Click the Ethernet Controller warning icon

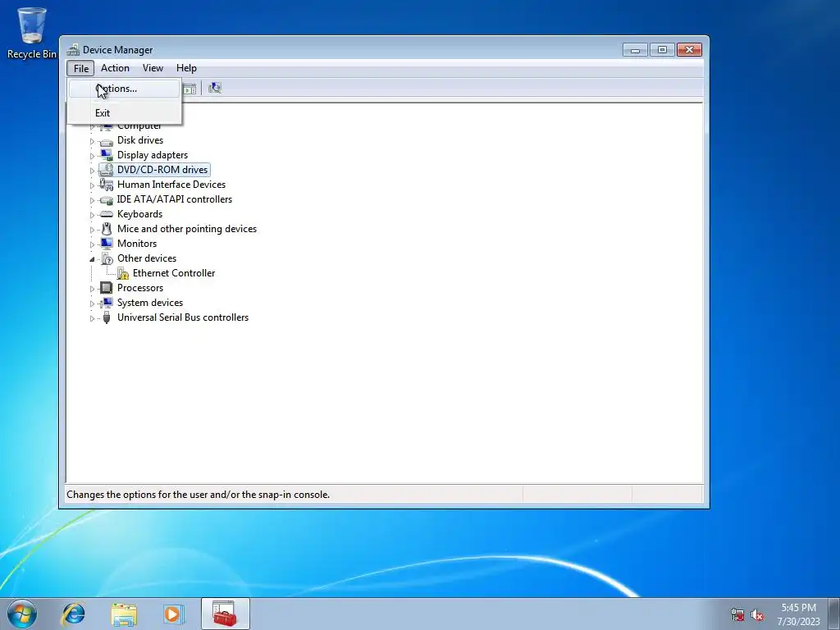(123, 274)
